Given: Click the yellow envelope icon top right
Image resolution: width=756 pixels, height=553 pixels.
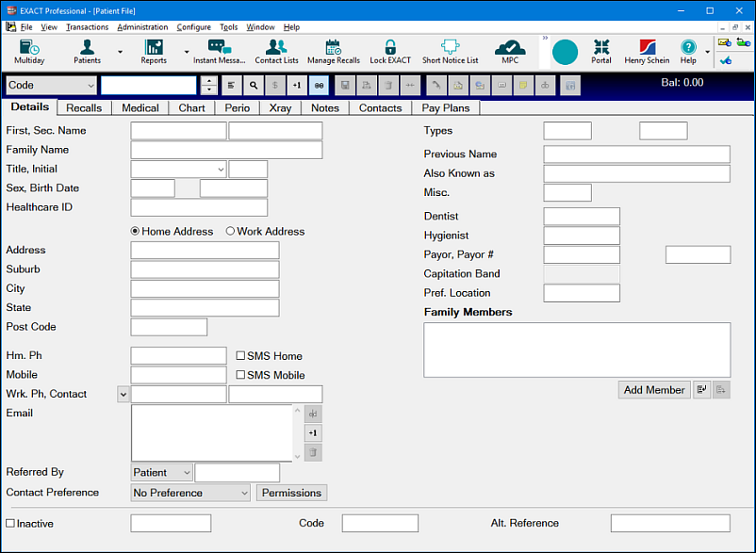Looking at the screenshot, I should click(725, 43).
